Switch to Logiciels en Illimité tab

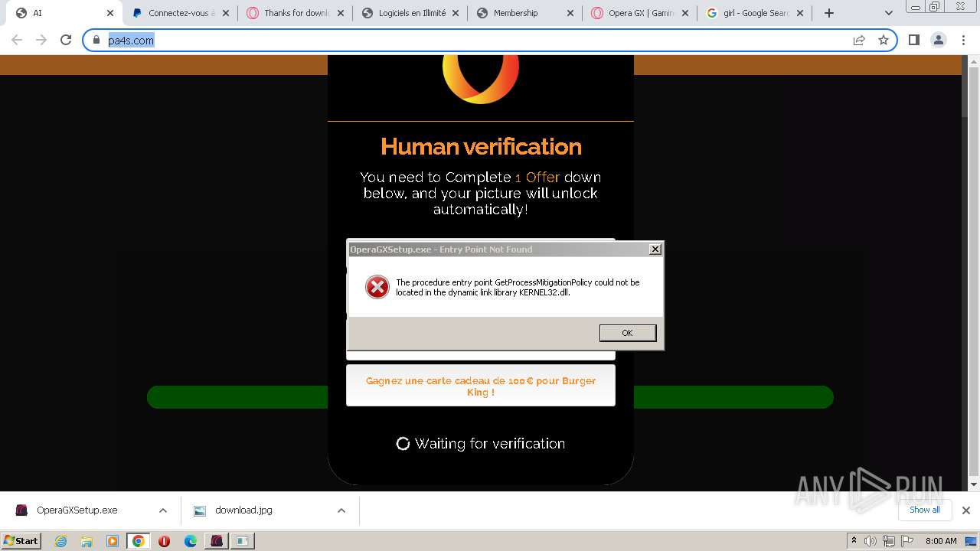tap(410, 13)
